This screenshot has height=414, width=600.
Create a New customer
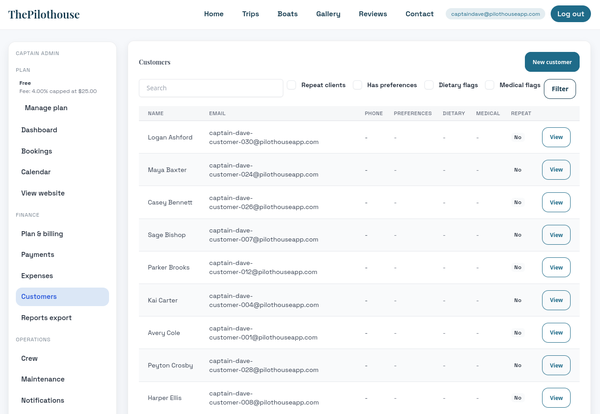[x=551, y=62]
